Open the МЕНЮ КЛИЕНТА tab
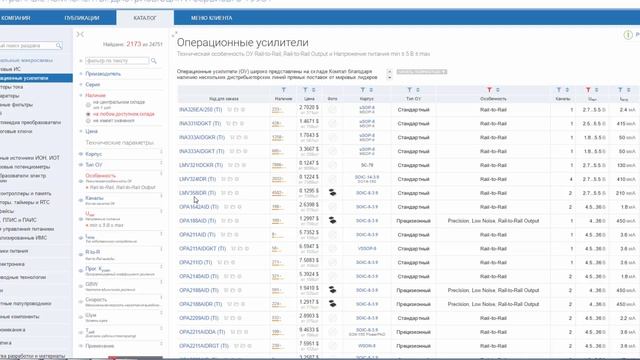Viewport: 640px width, 360px height. click(x=211, y=18)
